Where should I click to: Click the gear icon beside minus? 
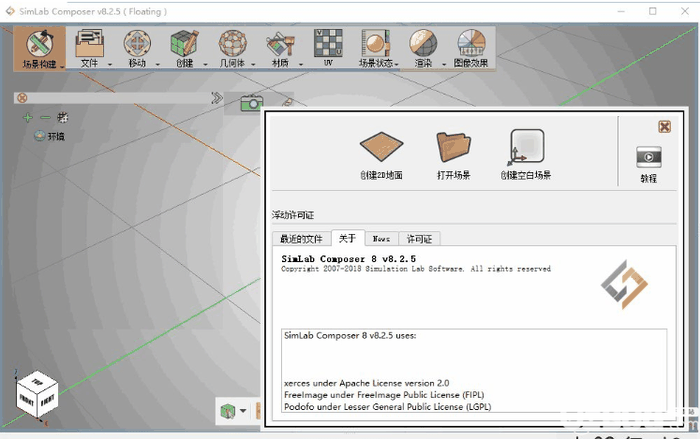pyautogui.click(x=62, y=117)
